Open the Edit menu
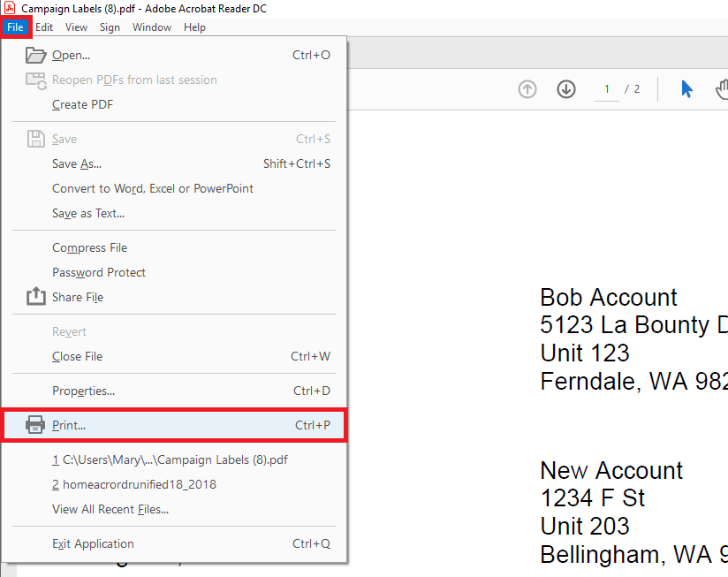The height and width of the screenshot is (577, 728). 44,27
